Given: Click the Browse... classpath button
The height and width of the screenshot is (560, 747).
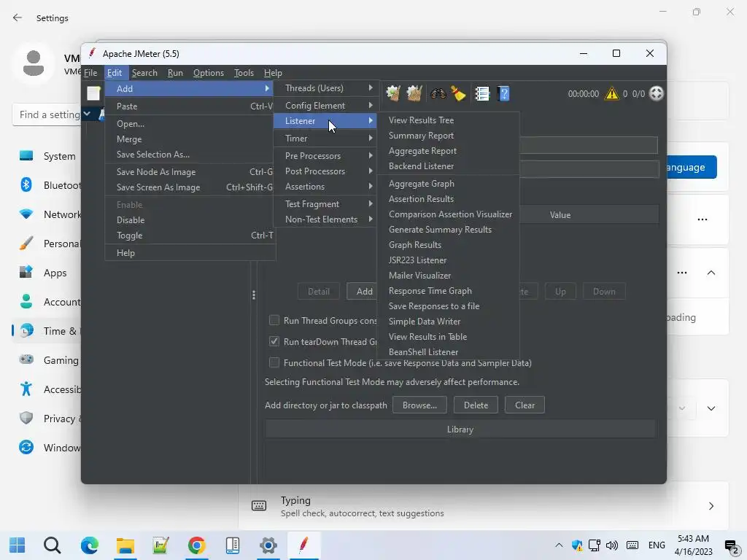Looking at the screenshot, I should [419, 405].
